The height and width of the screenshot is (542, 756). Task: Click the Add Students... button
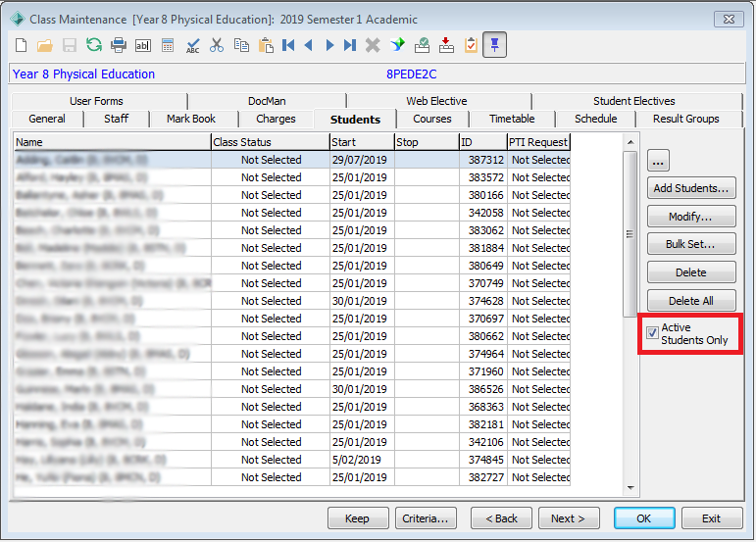(691, 188)
